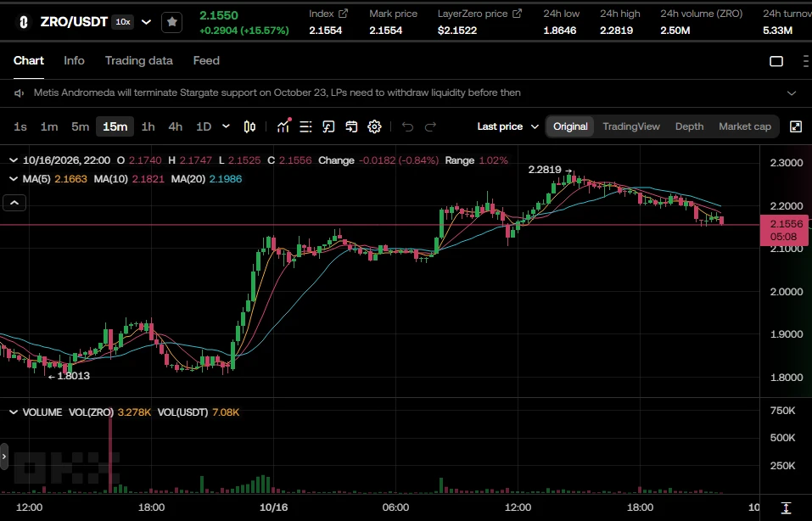Click the ZRO coin logo
The image size is (812, 521).
[23, 22]
